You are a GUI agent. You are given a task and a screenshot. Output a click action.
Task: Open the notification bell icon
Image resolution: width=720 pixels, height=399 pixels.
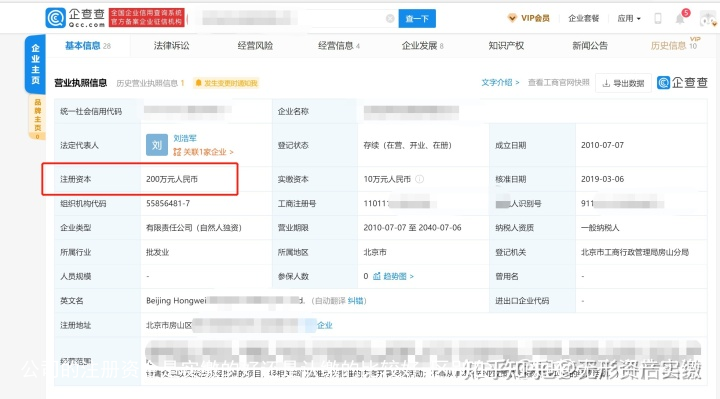tap(680, 18)
